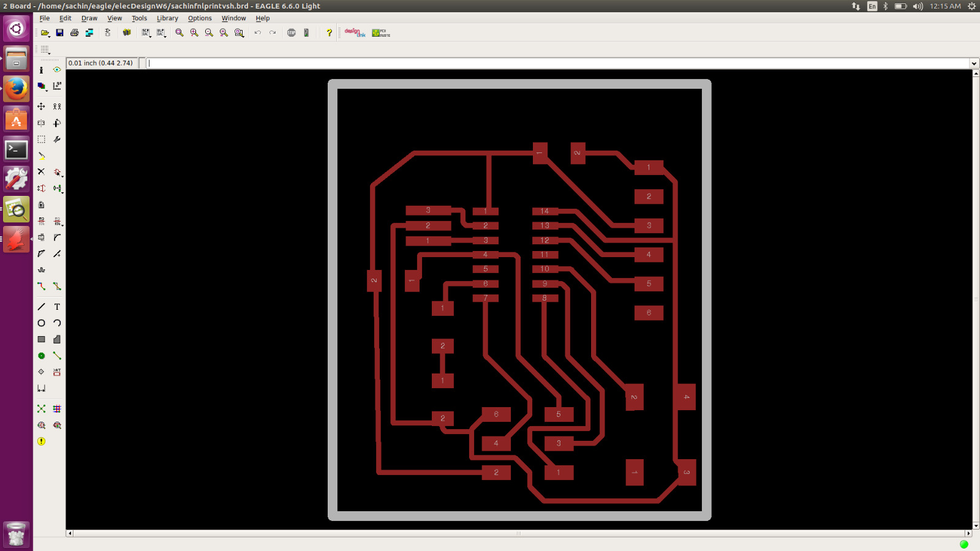Run the ERC check tool
Screen dimensions: 980x551
(41, 425)
